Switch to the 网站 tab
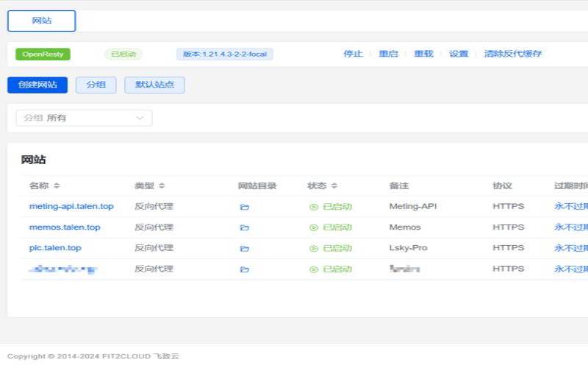The height and width of the screenshot is (368, 588). coord(42,21)
